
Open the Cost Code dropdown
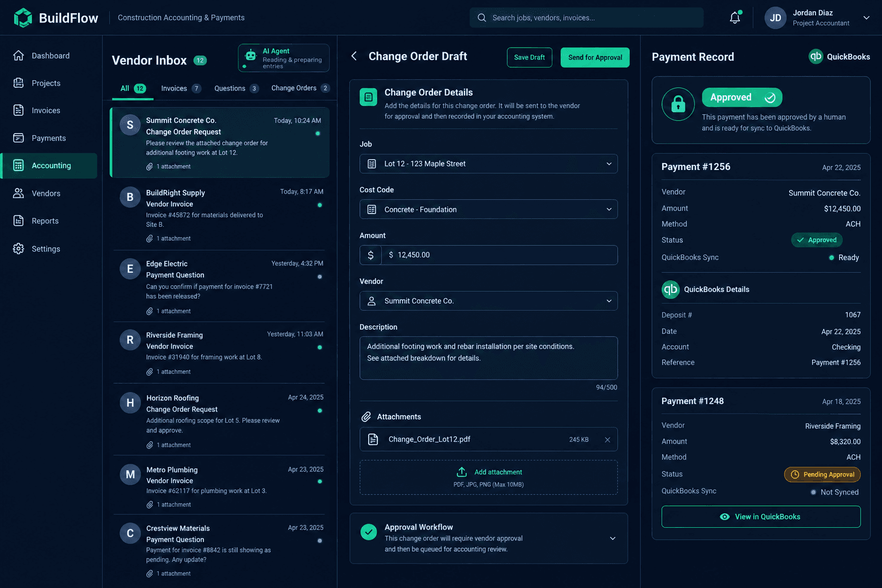pos(489,210)
